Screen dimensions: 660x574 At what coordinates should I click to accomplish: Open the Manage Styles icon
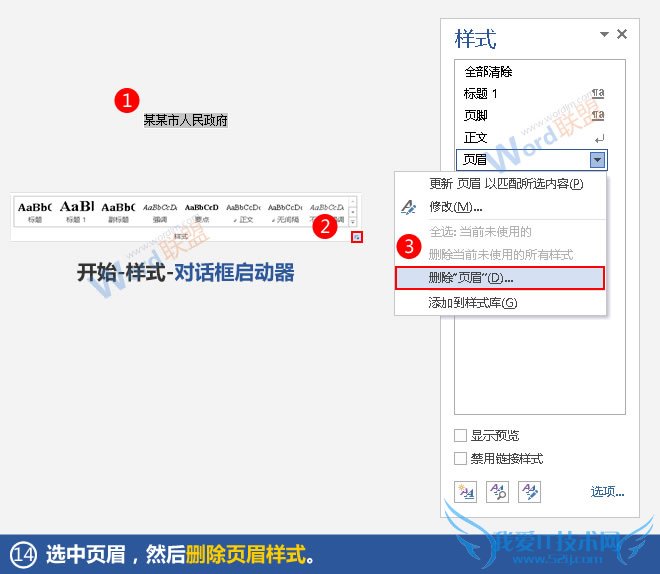point(529,491)
